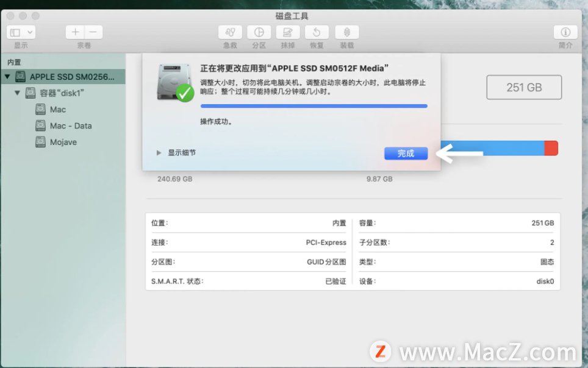The image size is (588, 368).
Task: Click the Mojave volume disk icon
Action: (40, 141)
